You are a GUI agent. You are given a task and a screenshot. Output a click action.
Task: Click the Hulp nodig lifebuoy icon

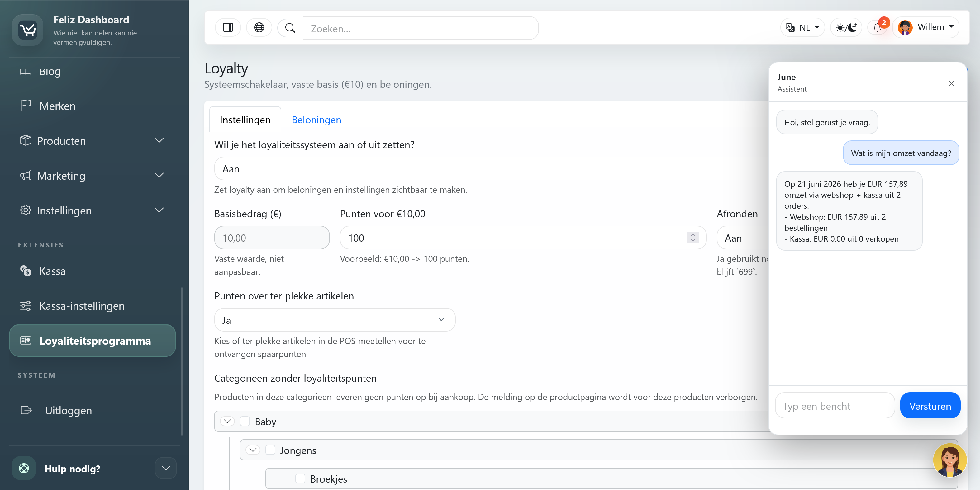(x=24, y=468)
